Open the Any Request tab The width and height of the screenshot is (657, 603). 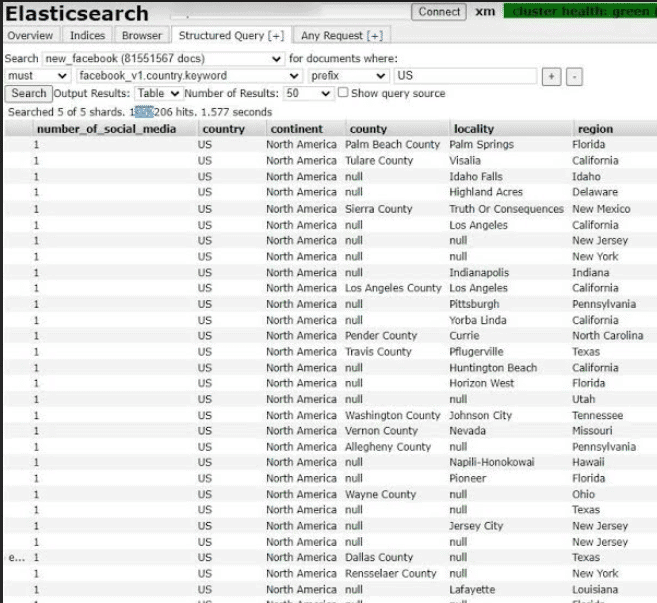tap(342, 36)
